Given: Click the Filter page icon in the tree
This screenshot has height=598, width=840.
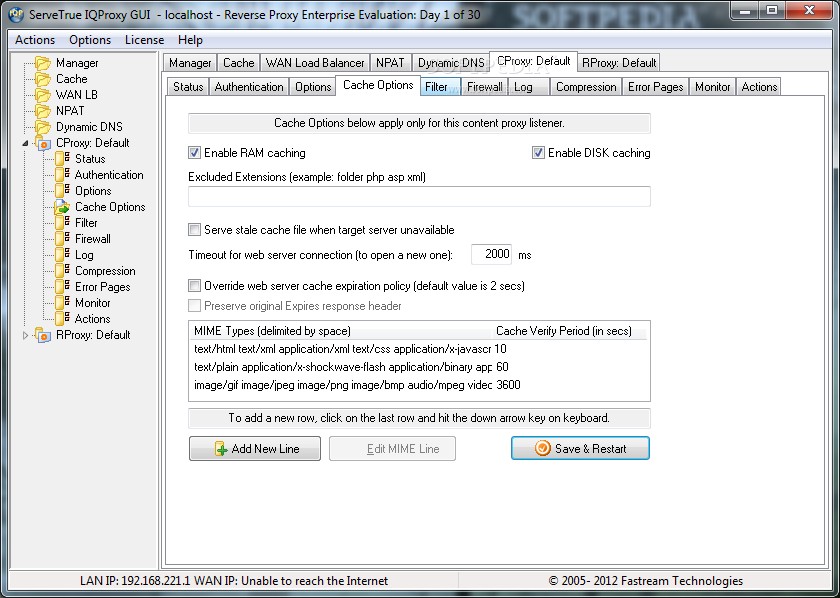Looking at the screenshot, I should point(63,222).
